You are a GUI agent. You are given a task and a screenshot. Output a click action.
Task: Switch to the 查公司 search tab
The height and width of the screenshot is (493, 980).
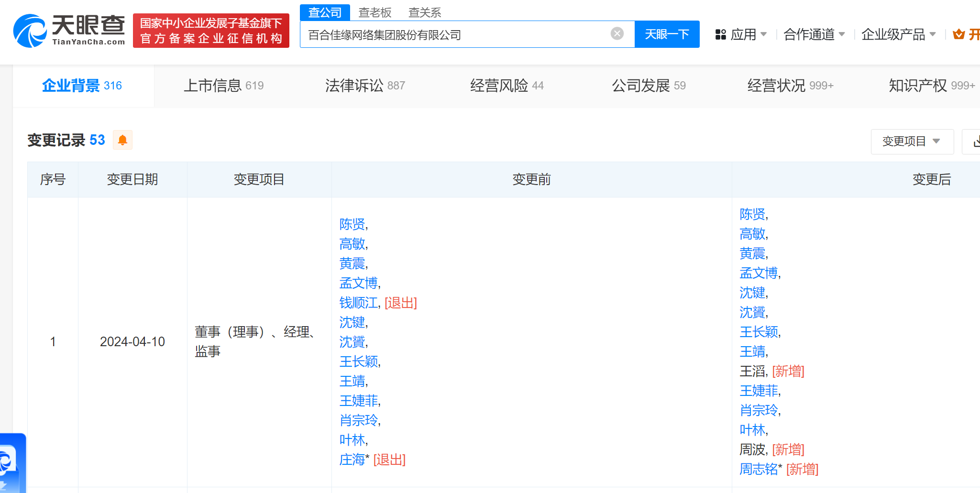[x=325, y=12]
